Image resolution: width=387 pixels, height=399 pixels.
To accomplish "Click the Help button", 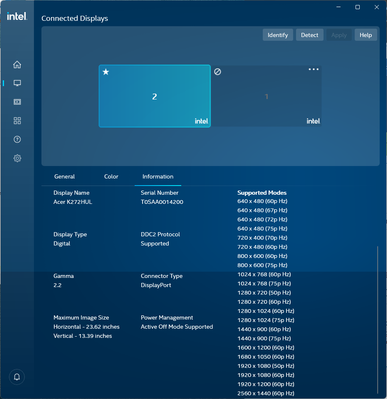I will click(366, 35).
